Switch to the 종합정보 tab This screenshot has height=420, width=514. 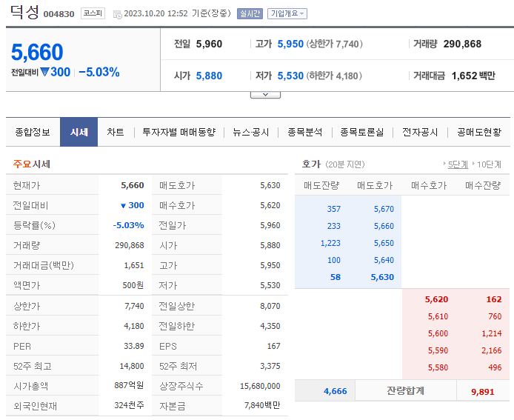click(33, 132)
